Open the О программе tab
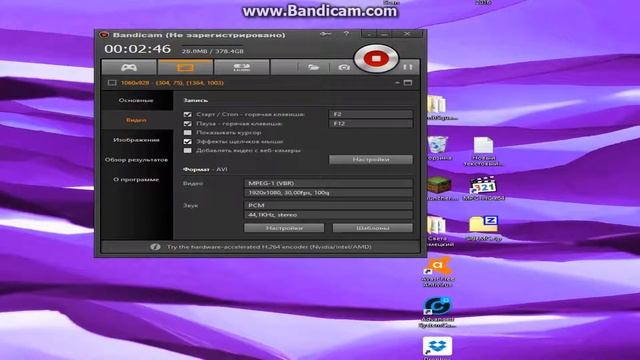640x360 pixels. click(x=136, y=179)
